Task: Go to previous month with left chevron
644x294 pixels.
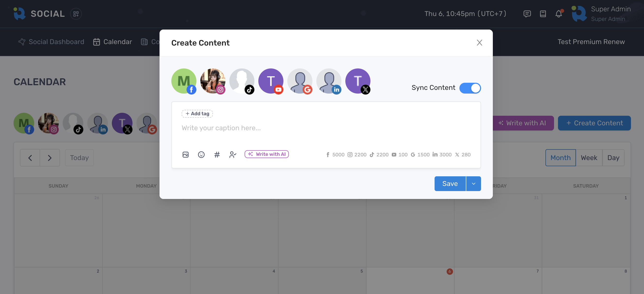Action: pos(30,158)
